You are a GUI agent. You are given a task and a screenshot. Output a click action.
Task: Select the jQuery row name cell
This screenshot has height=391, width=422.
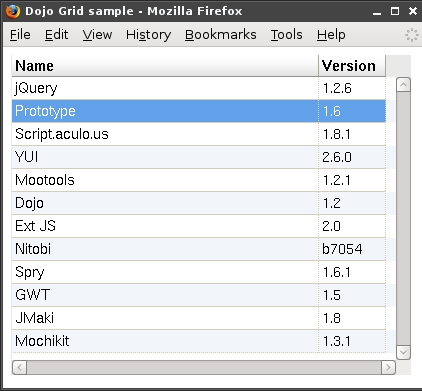click(x=165, y=88)
